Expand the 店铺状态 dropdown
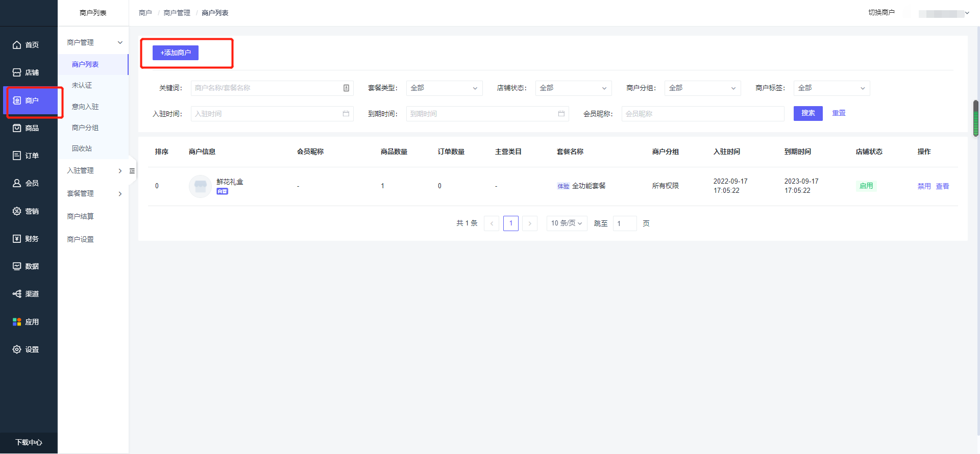Image resolution: width=980 pixels, height=454 pixels. tap(573, 88)
